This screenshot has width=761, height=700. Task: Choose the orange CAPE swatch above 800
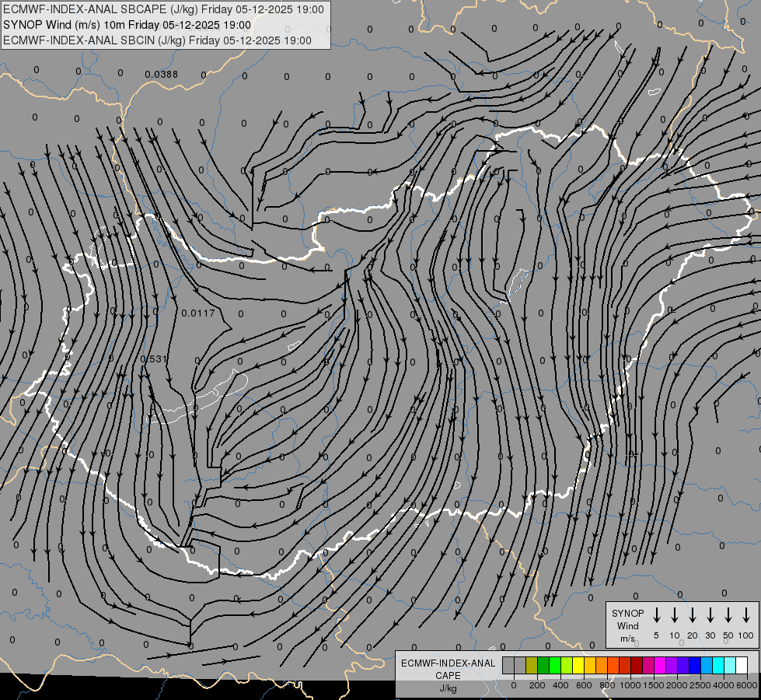click(602, 665)
